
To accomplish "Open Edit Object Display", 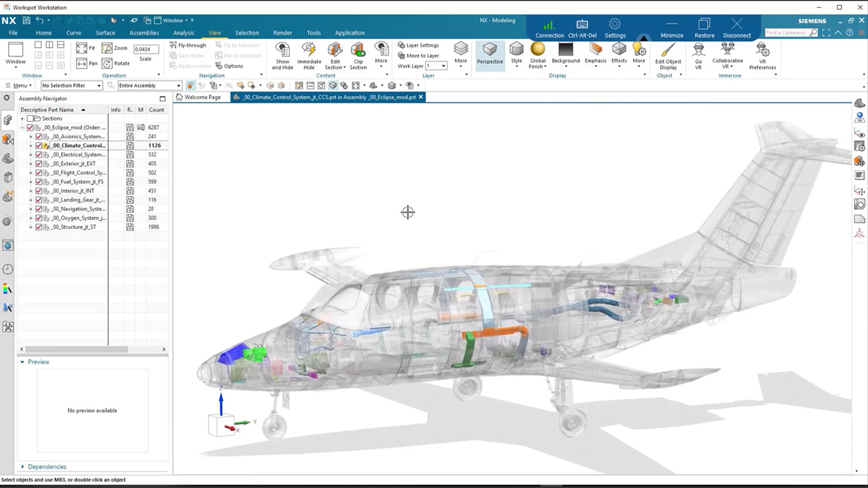I will [x=668, y=55].
